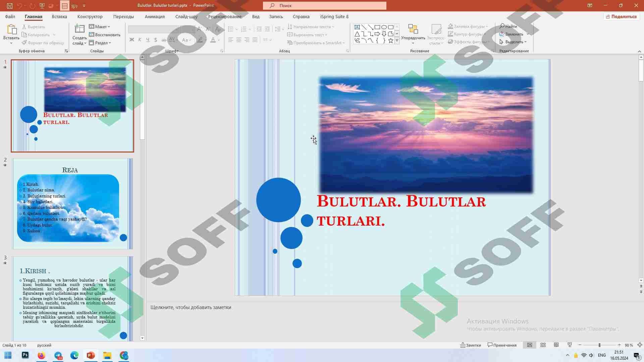Toggle Normal view button in status bar
Image resolution: width=644 pixels, height=362 pixels.
tap(530, 345)
